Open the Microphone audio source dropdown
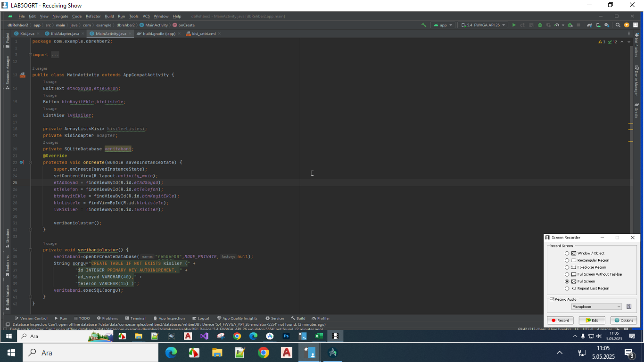Screen dimensions: 644x362 tap(596, 307)
